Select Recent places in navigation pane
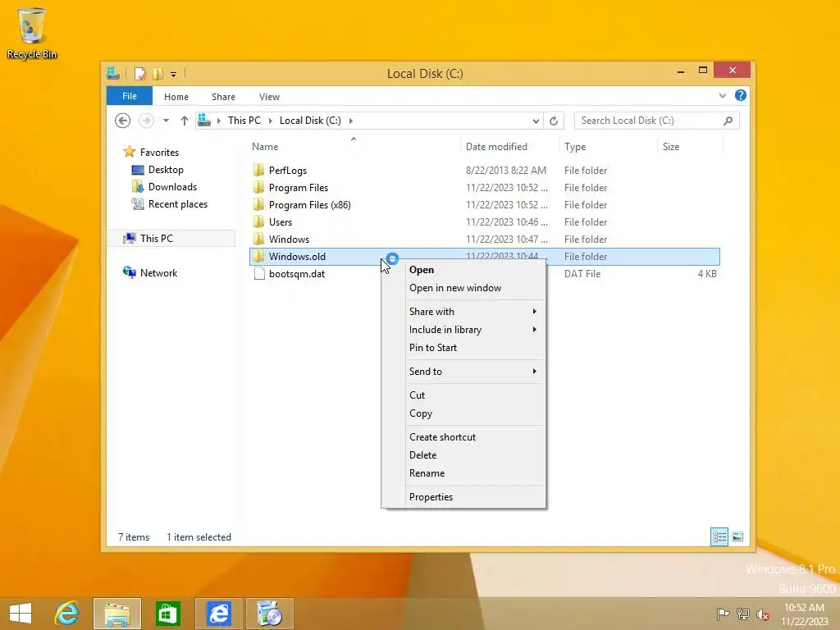 178,204
